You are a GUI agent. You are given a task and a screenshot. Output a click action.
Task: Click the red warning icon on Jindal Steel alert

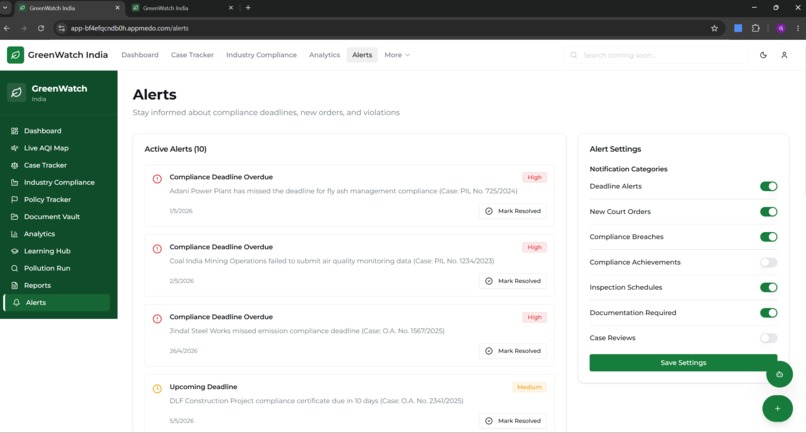click(x=157, y=319)
